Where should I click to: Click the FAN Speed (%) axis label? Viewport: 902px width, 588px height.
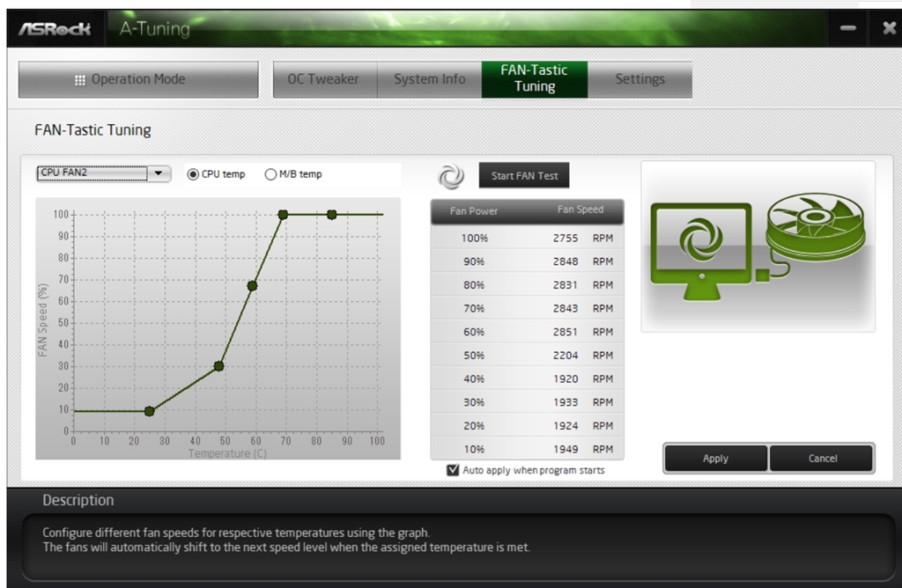[x=42, y=320]
